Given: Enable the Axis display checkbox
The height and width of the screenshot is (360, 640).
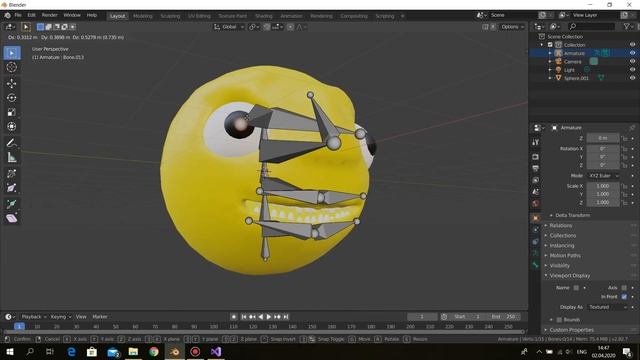Looking at the screenshot, I should pyautogui.click(x=624, y=288).
